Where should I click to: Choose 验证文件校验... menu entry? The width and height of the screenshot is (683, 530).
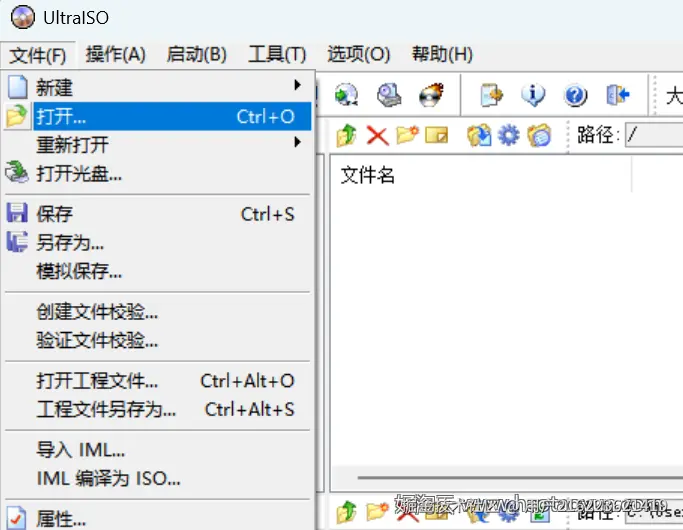coord(157,341)
